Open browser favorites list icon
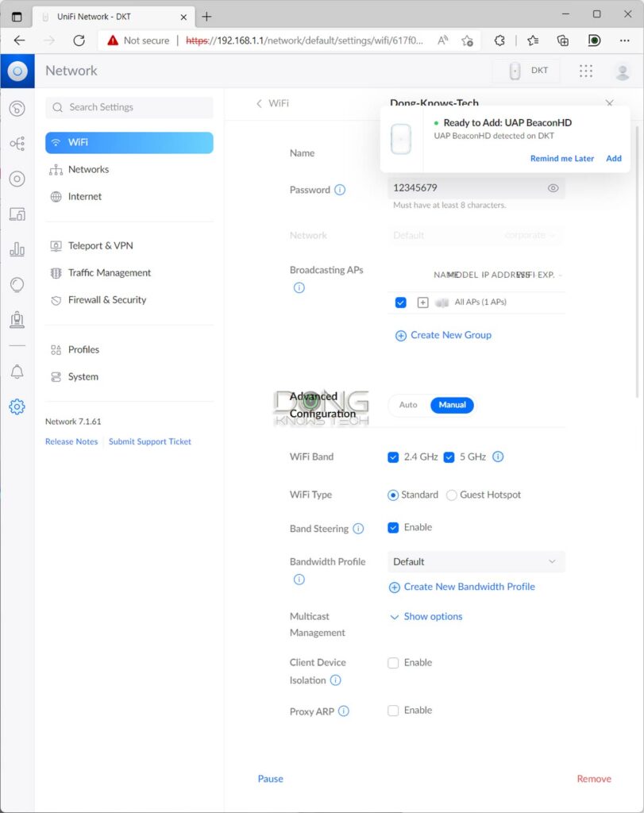This screenshot has height=813, width=644. [x=533, y=40]
